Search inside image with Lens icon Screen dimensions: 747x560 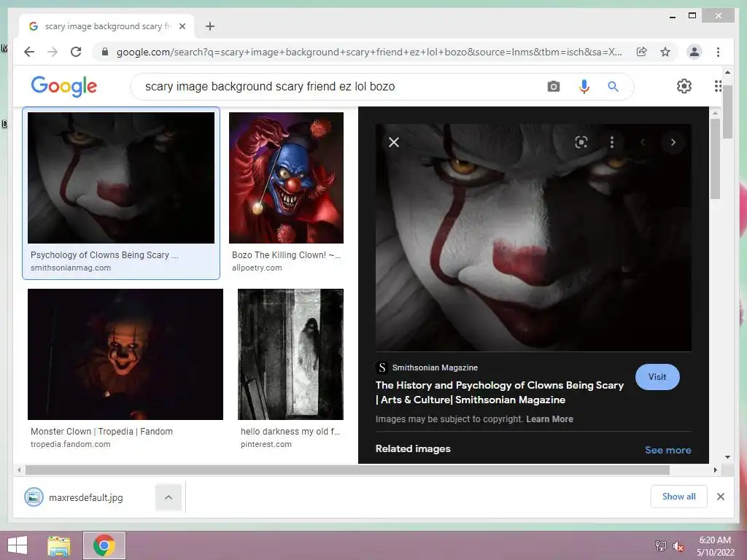(x=581, y=142)
